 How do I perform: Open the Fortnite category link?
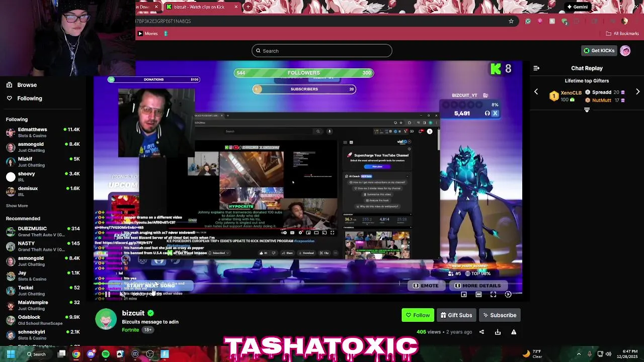pyautogui.click(x=130, y=330)
